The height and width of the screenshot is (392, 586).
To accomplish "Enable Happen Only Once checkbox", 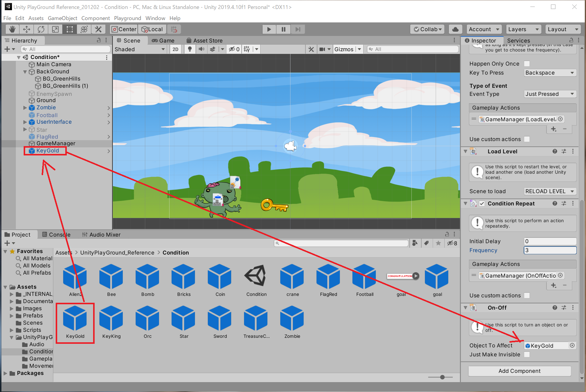I will click(x=527, y=63).
